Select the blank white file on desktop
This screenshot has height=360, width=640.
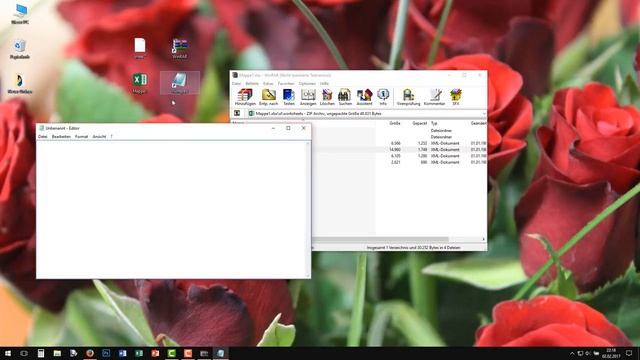click(x=140, y=48)
